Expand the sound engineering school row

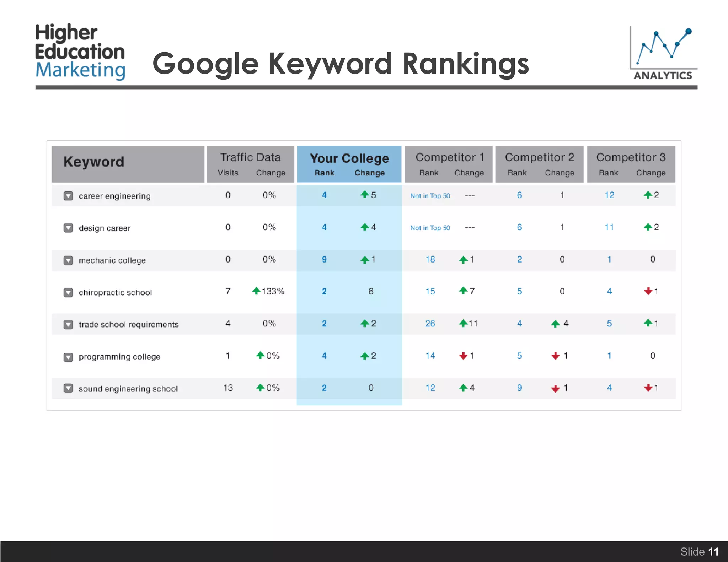tap(68, 388)
